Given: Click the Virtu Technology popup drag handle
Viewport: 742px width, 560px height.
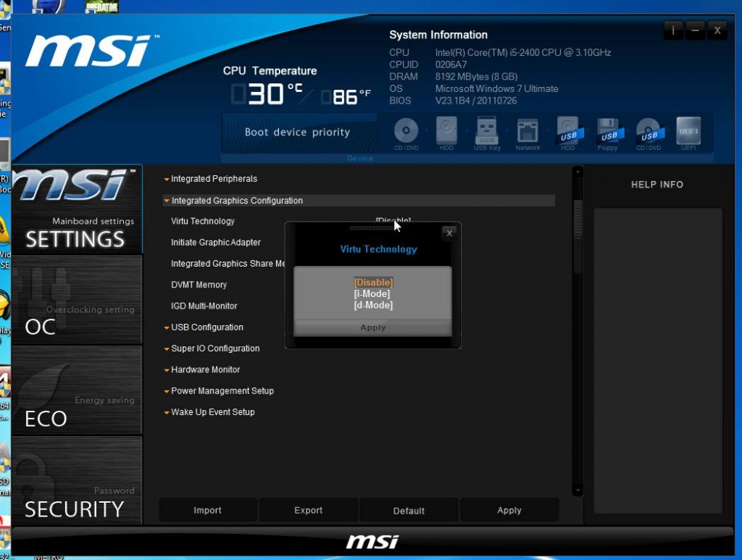Looking at the screenshot, I should (372, 228).
